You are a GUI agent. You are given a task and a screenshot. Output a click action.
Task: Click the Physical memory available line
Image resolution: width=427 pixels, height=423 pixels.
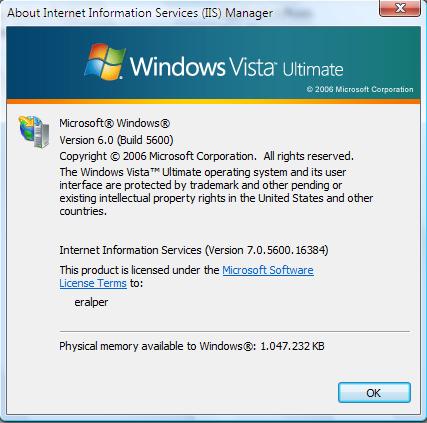192,346
